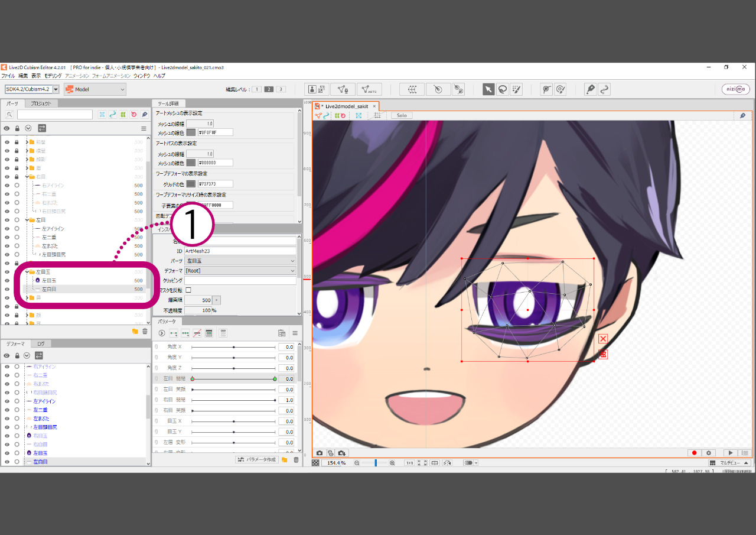Screen dimensions: 756x535
Task: Open the デフォーマ [Root] dropdown
Action: tap(240, 270)
